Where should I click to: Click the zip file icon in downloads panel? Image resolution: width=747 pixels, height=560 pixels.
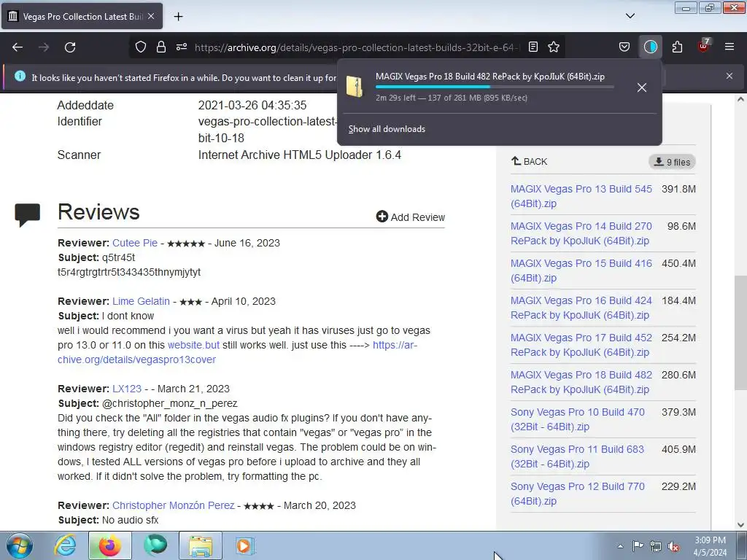(355, 87)
